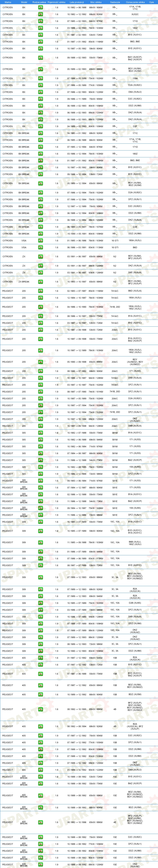Click fuel icon in Peugeot 205 B6D (XU5JA) row
This screenshot has width=158, height=868.
coord(41,291)
